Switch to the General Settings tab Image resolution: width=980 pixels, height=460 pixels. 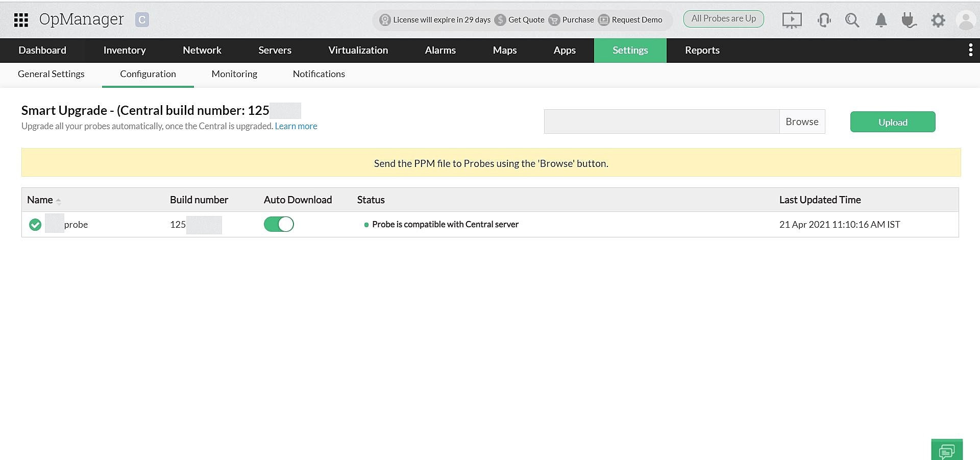pos(51,74)
